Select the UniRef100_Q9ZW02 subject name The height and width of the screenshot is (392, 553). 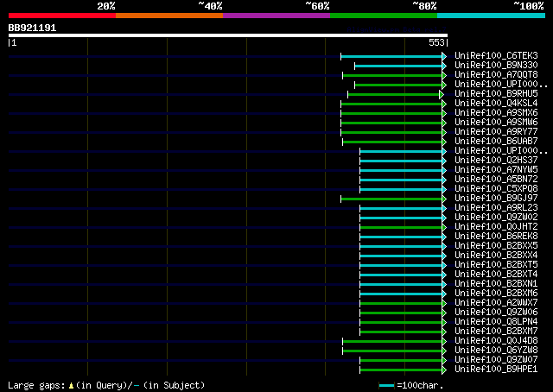tap(496, 218)
